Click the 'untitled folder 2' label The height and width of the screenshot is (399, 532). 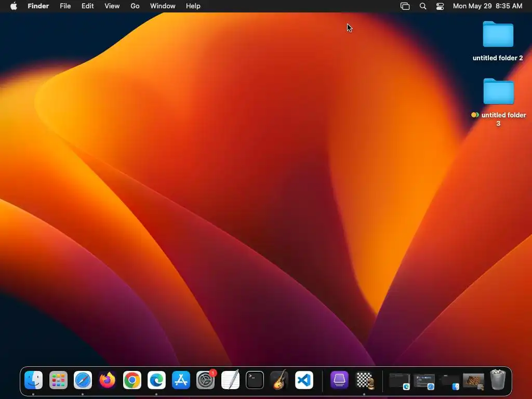pos(498,58)
